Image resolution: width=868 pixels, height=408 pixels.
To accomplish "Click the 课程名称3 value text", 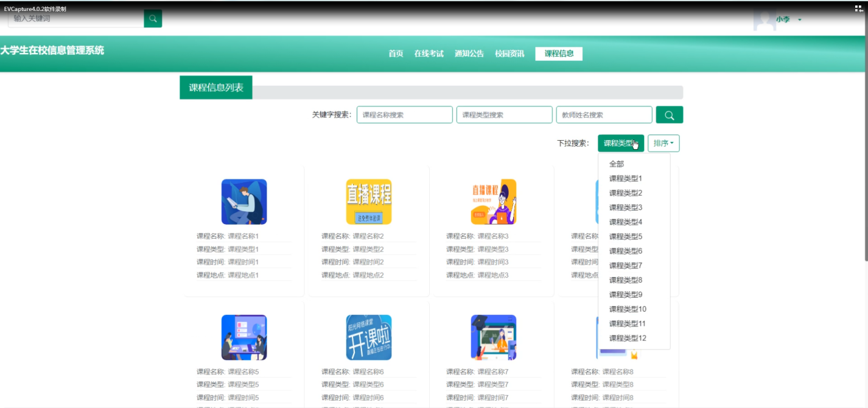I will point(493,236).
